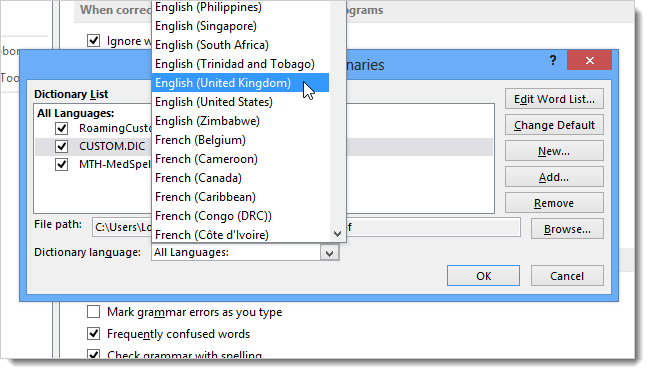This screenshot has width=650, height=374.
Task: Toggle Frequently confused words checkbox
Action: (x=93, y=333)
